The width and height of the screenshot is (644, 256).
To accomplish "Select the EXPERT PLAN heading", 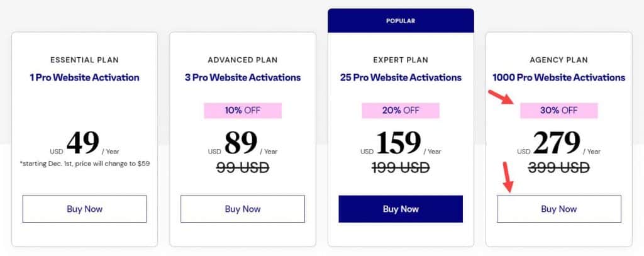I will tap(400, 60).
